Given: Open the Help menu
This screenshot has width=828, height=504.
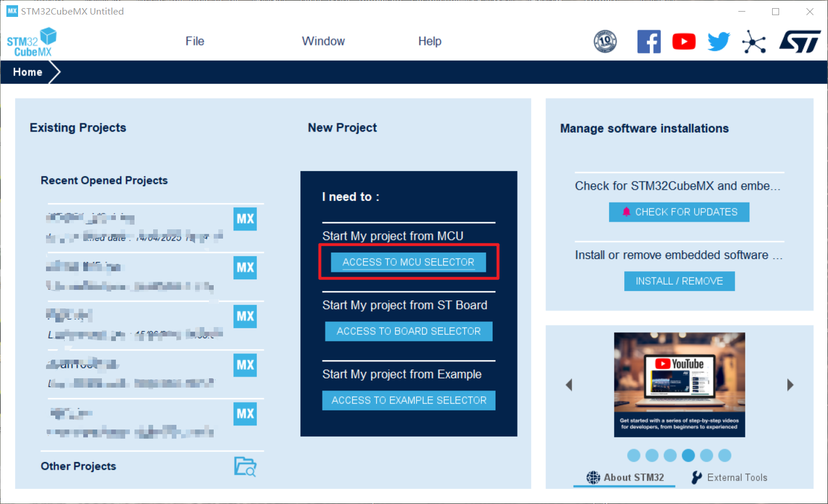Looking at the screenshot, I should 430,41.
